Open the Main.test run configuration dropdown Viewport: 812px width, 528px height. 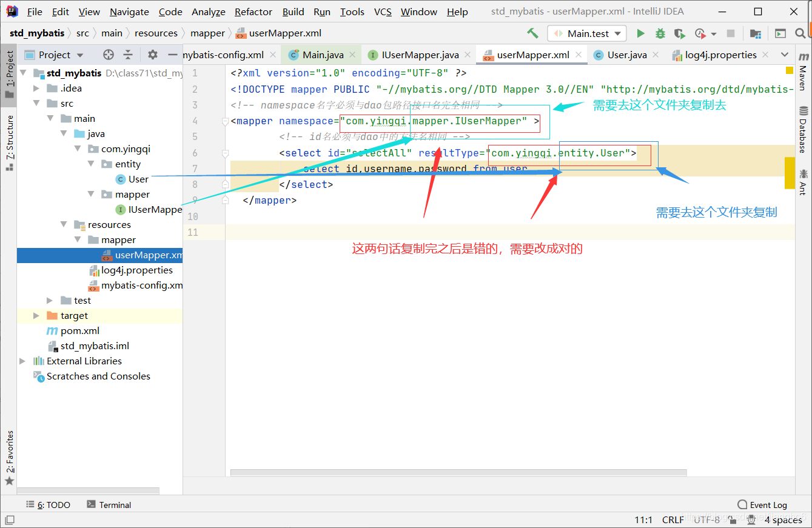pyautogui.click(x=587, y=33)
